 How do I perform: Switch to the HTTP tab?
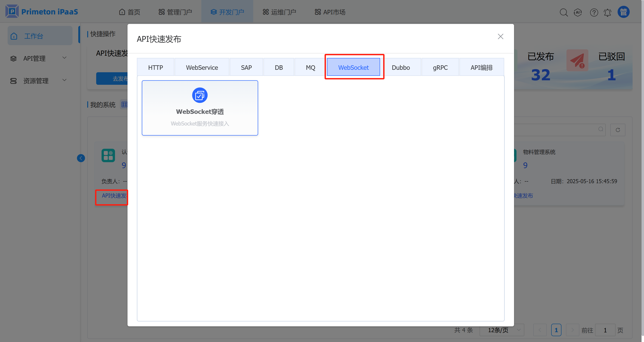pyautogui.click(x=155, y=68)
